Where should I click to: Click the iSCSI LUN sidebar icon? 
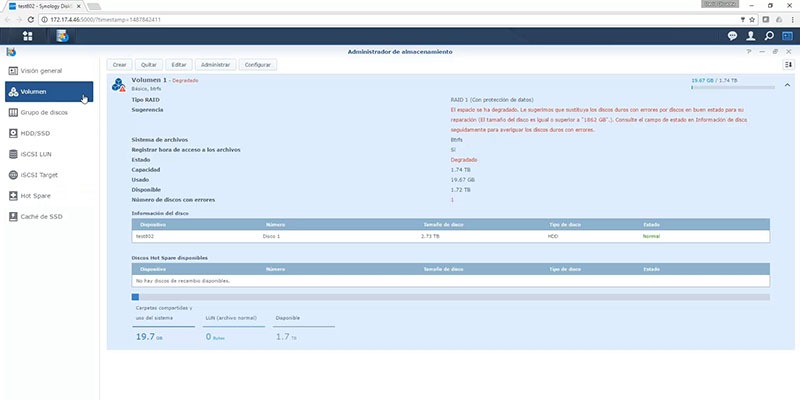[x=13, y=154]
